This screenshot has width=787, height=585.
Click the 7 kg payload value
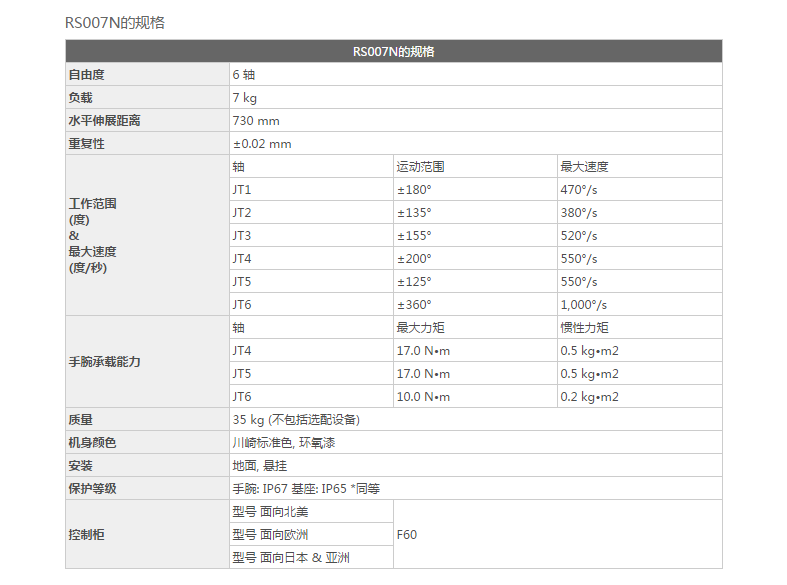point(245,98)
